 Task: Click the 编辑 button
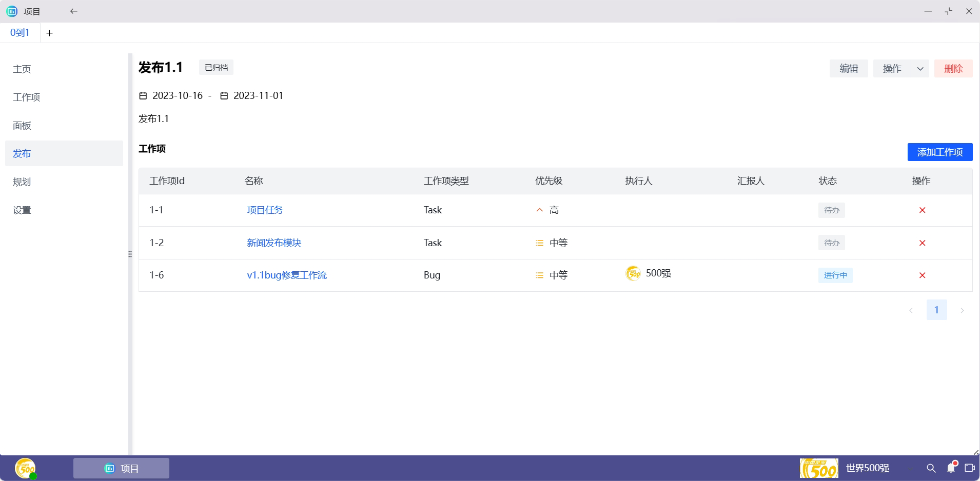(849, 69)
